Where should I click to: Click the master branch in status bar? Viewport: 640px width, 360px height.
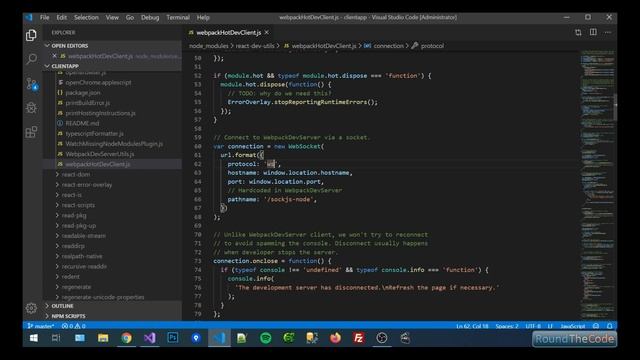tap(41, 326)
